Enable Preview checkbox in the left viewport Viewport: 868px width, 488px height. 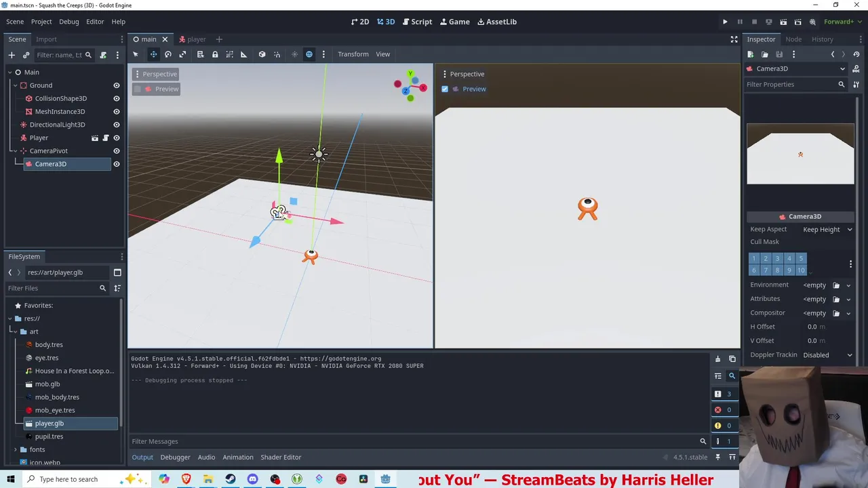138,89
